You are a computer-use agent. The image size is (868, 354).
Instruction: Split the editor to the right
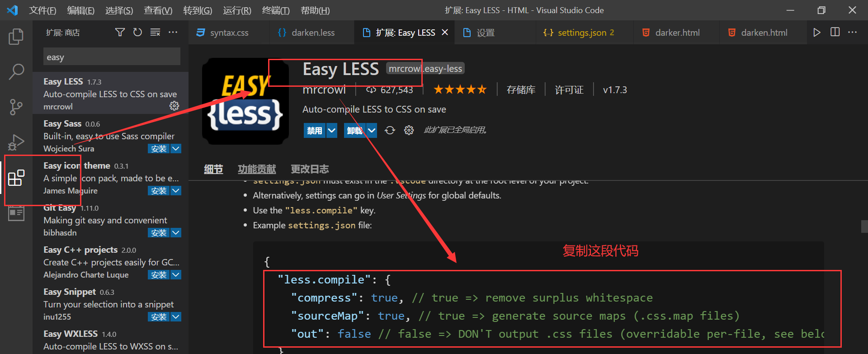pos(835,32)
